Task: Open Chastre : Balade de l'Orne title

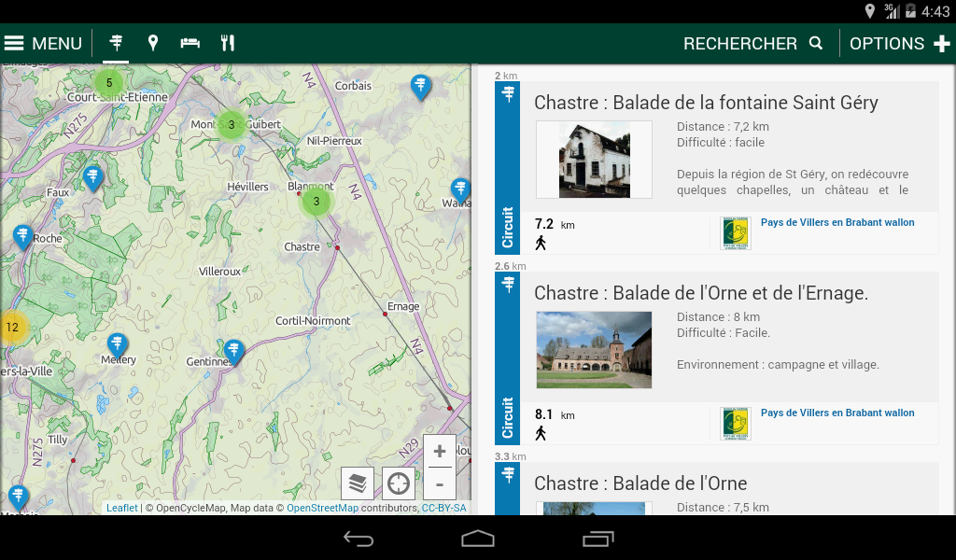Action: pos(640,483)
